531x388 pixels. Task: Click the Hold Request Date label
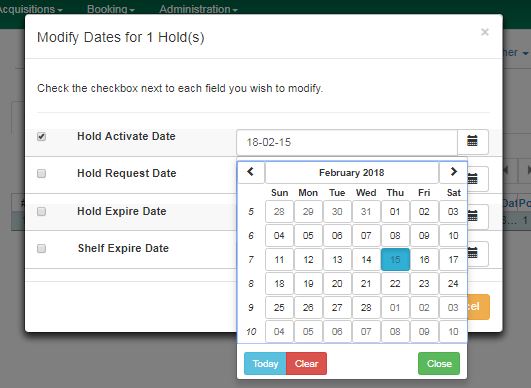pyautogui.click(x=127, y=173)
